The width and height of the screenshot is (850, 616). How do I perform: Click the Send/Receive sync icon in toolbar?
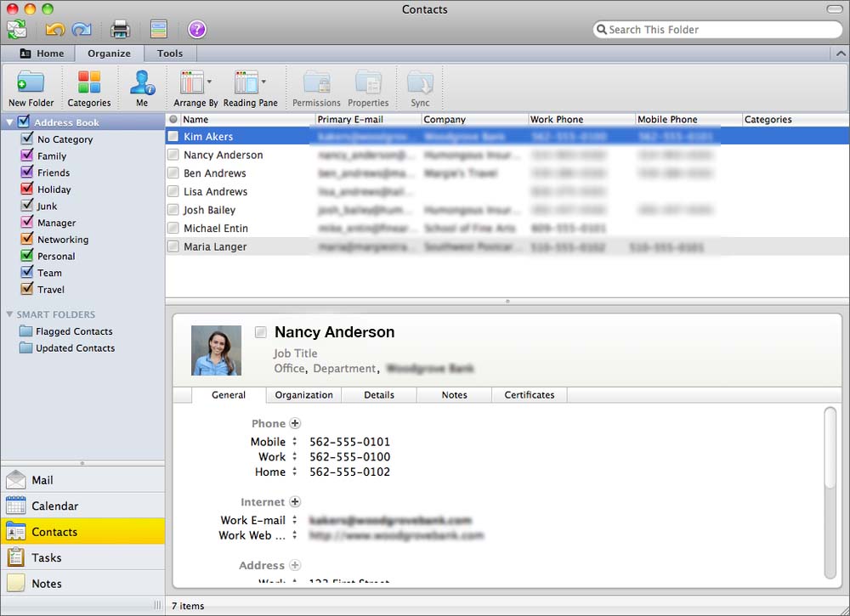[x=17, y=29]
